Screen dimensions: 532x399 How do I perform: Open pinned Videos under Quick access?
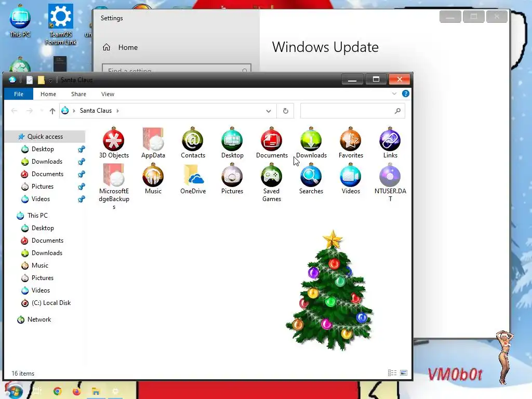[41, 199]
